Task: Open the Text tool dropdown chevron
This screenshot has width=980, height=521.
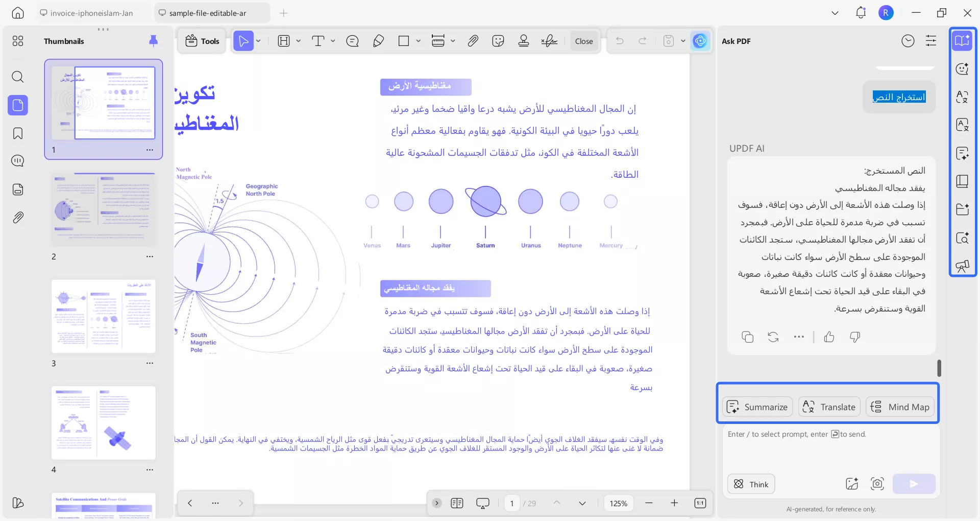Action: pos(333,41)
